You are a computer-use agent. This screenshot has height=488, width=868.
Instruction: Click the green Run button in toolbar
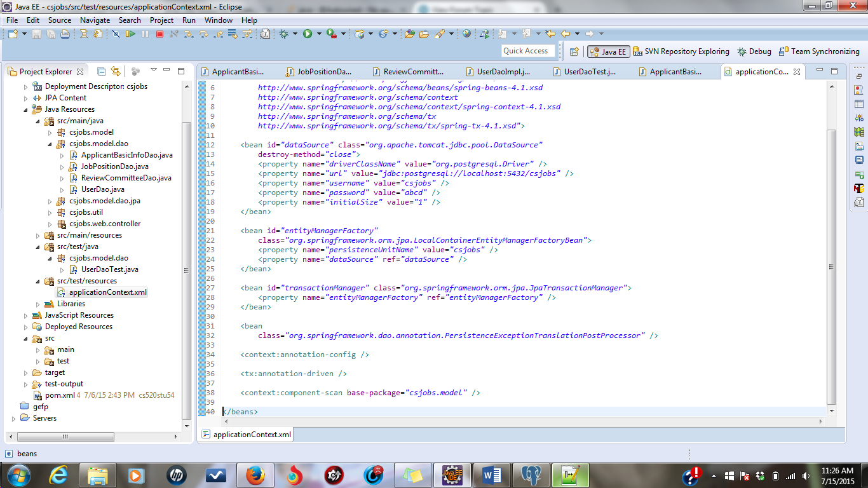[308, 34]
